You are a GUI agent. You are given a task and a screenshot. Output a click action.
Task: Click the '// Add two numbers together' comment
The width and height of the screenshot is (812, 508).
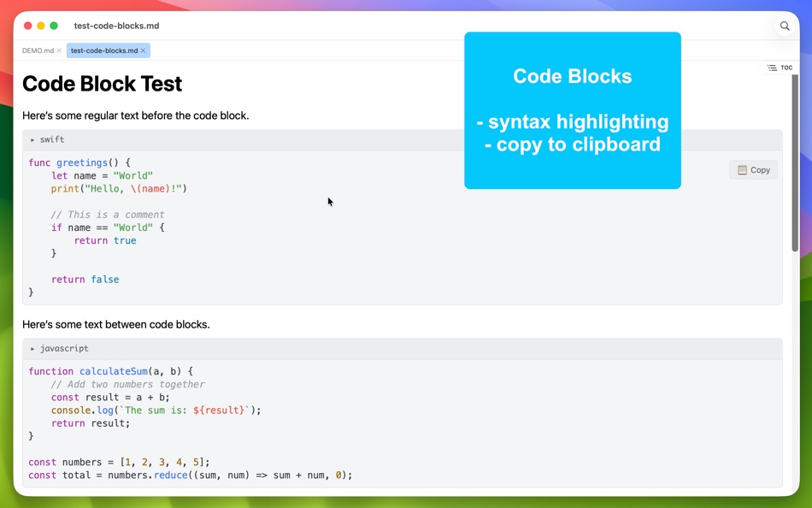pyautogui.click(x=128, y=385)
